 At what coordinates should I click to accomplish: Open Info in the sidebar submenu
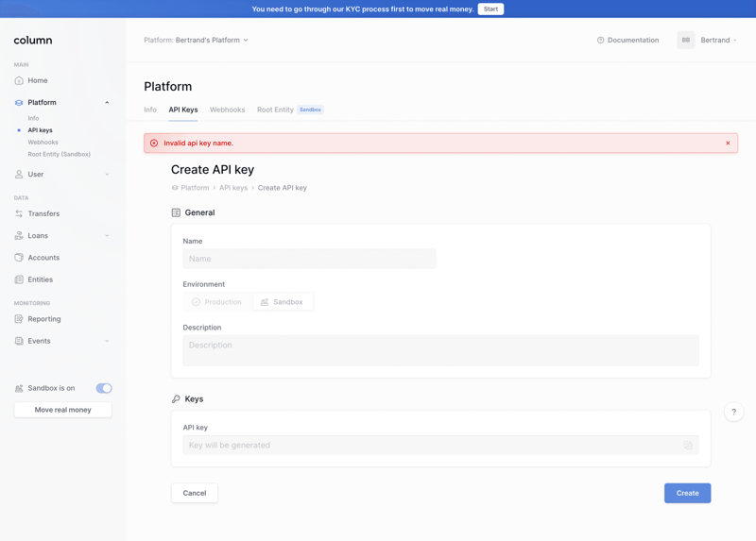click(33, 118)
